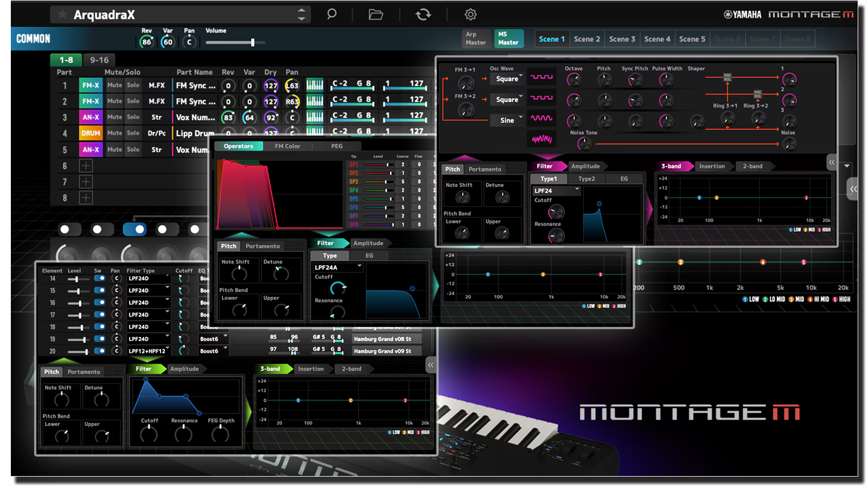Image resolution: width=868 pixels, height=488 pixels.
Task: Select Scene 5
Action: [x=692, y=39]
